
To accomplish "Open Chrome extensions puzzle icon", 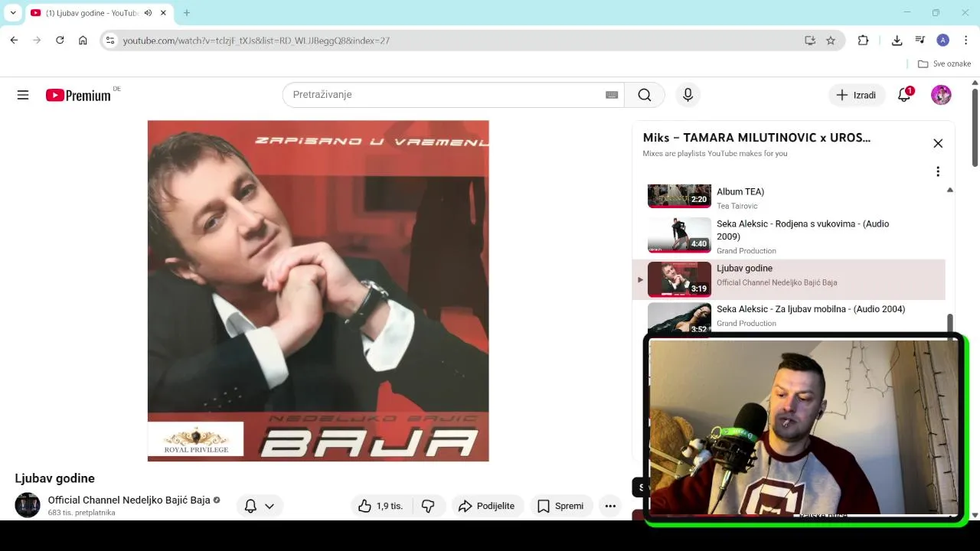I will point(863,41).
